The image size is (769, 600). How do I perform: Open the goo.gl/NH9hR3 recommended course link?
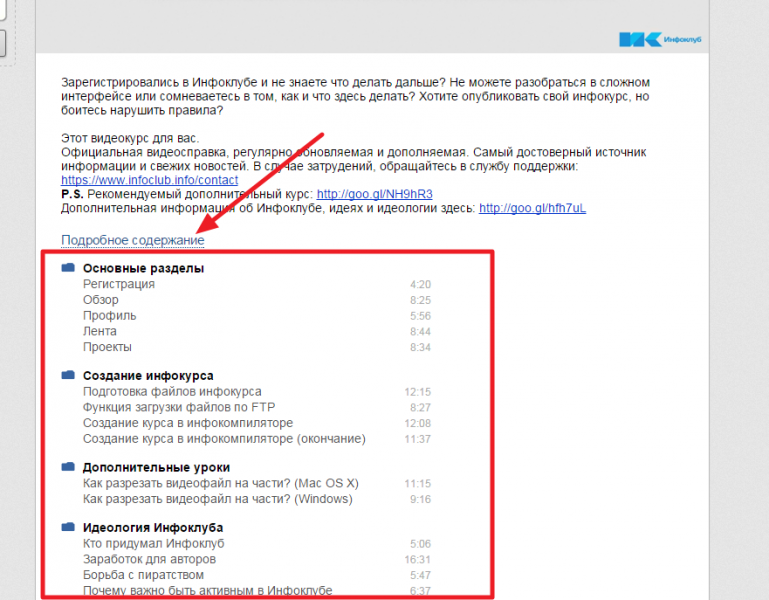pyautogui.click(x=375, y=194)
